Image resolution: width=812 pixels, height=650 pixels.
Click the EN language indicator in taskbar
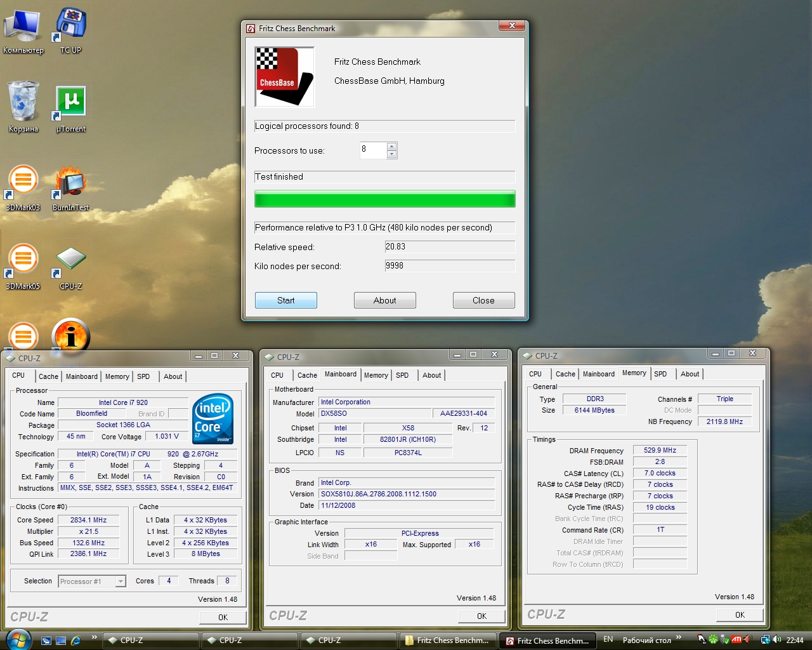(x=608, y=639)
